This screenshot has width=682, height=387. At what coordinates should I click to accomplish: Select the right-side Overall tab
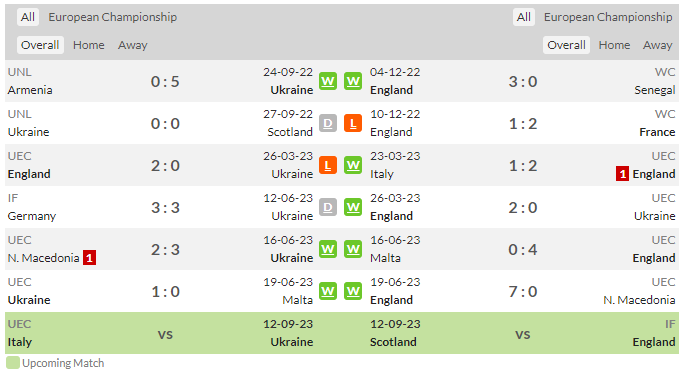pyautogui.click(x=566, y=45)
